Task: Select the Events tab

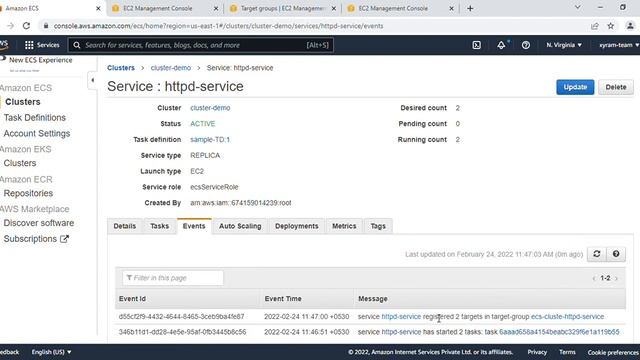Action: (x=194, y=226)
